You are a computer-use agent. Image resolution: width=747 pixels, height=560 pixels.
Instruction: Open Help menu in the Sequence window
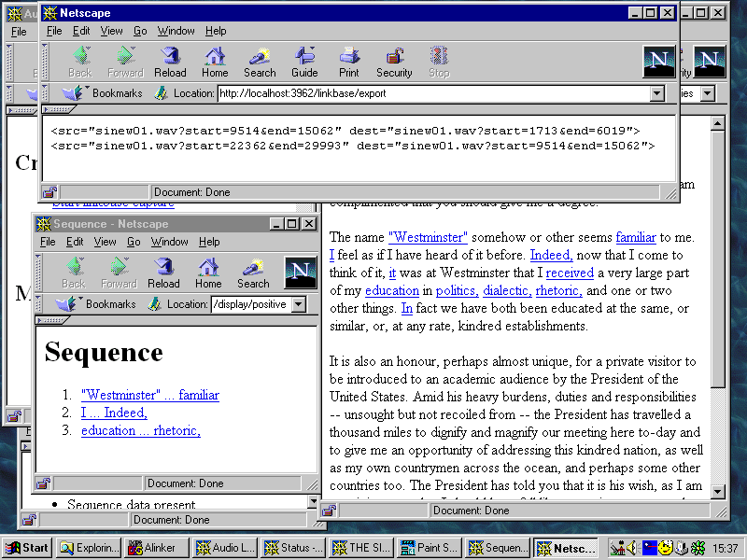209,242
